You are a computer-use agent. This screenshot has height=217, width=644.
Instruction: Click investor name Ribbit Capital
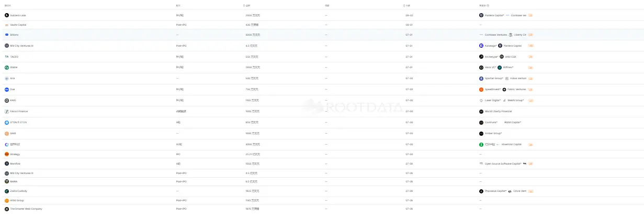click(513, 122)
